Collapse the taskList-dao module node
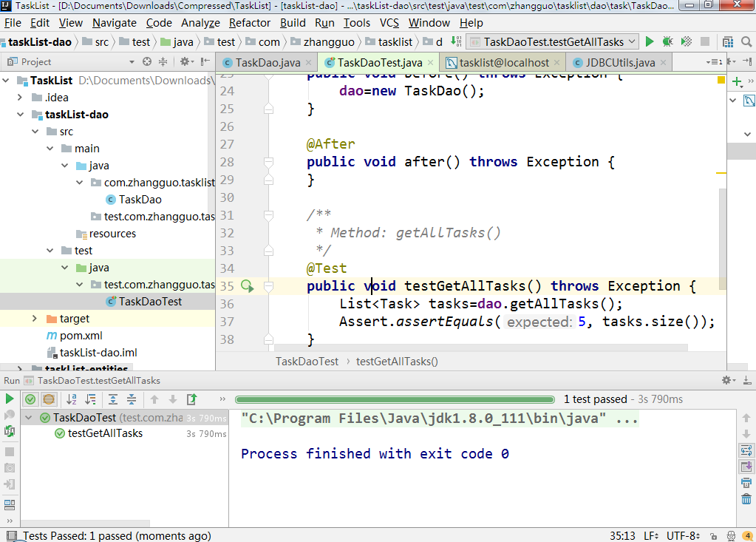Viewport: 756px width, 542px height. click(x=20, y=115)
